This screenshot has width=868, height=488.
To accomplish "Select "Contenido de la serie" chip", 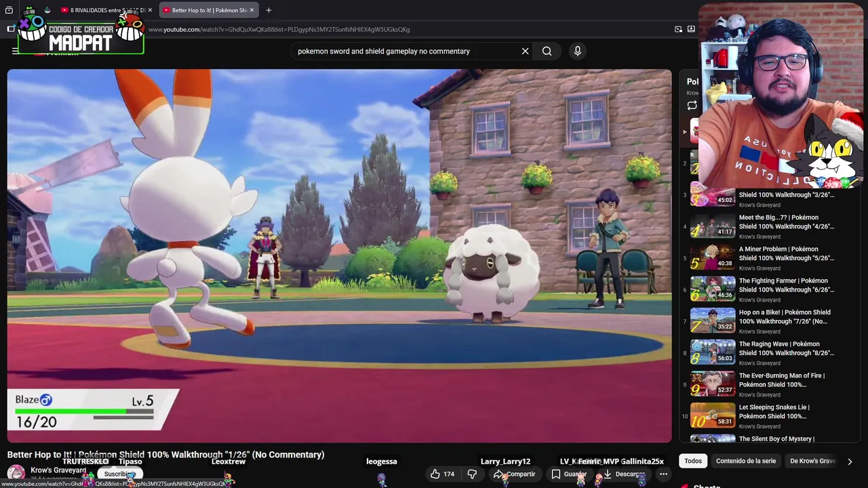I will pos(746,461).
